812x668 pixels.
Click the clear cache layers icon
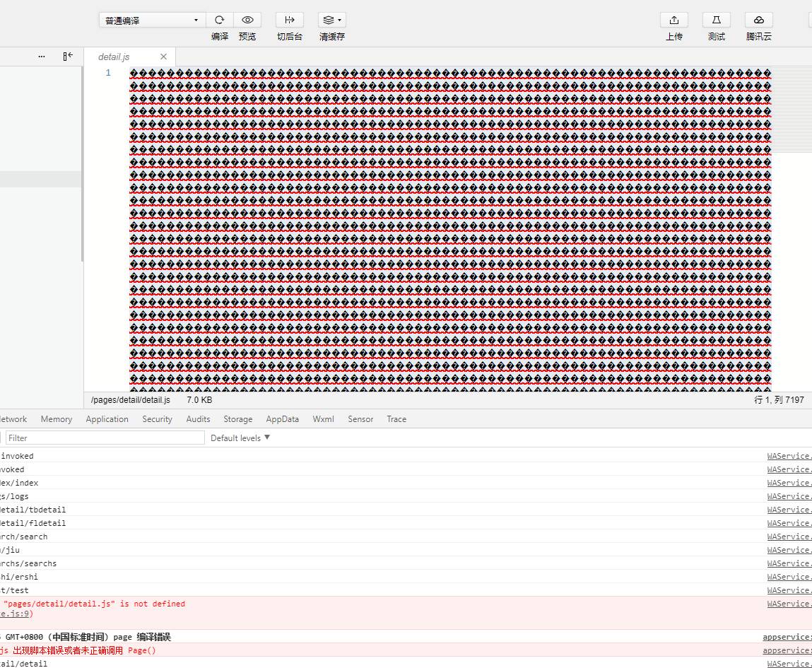[x=332, y=20]
